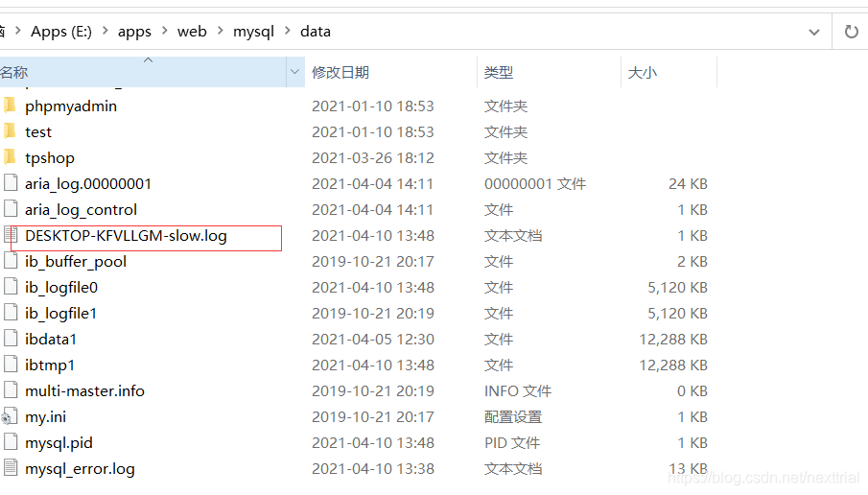This screenshot has width=868, height=495.
Task: Select the test folder icon
Action: pos(10,131)
